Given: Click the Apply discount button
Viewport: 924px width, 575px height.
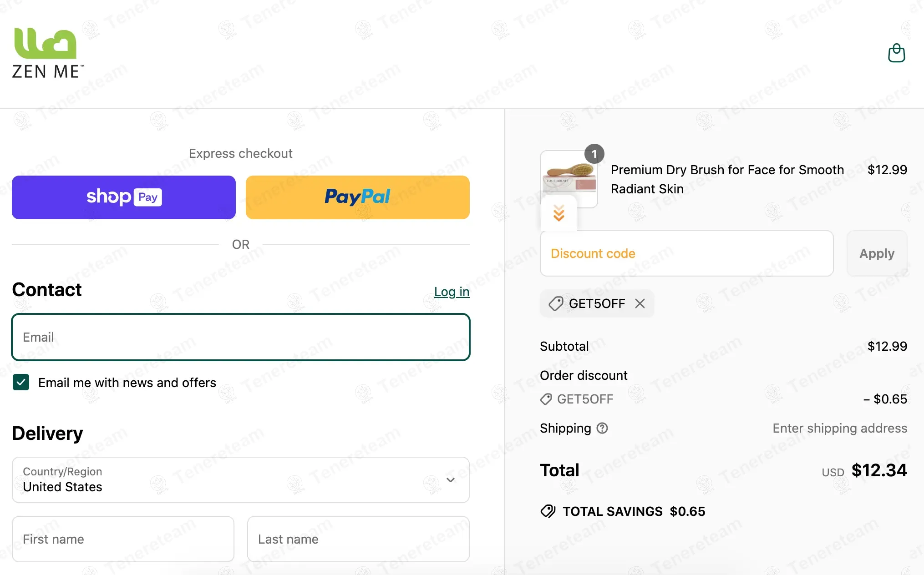Looking at the screenshot, I should pyautogui.click(x=877, y=253).
